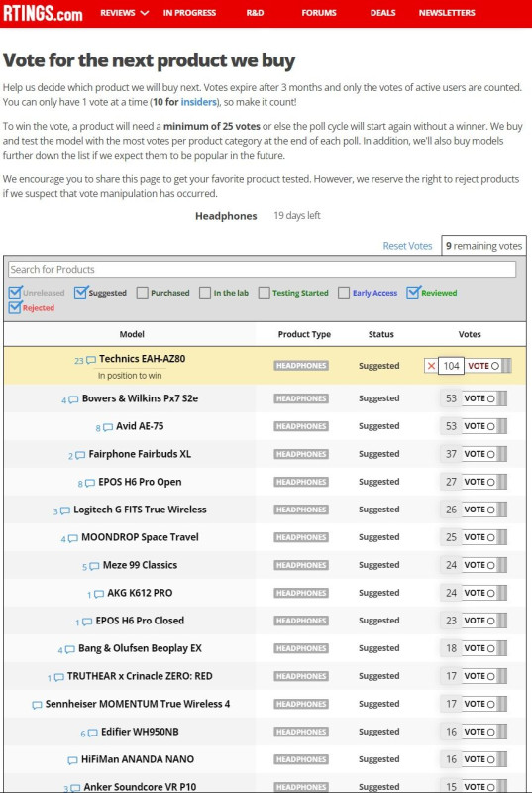Open the Technics EAH-AZ80 product name

coord(142,359)
